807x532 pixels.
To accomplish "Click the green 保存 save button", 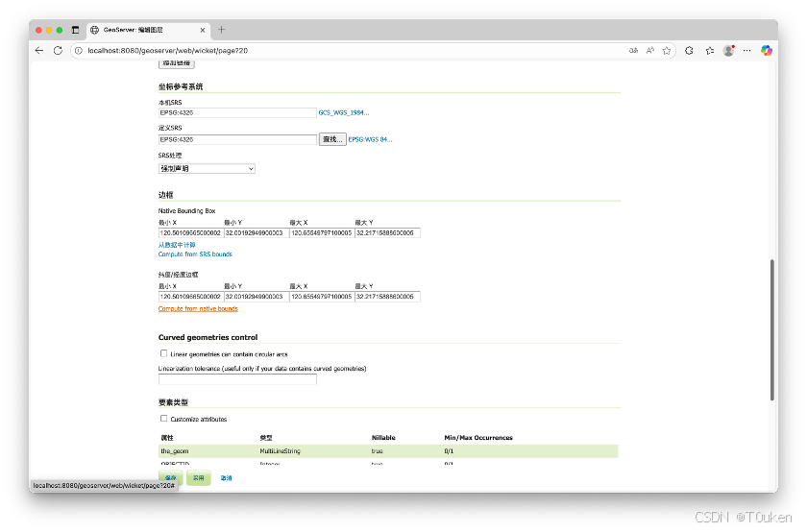I will click(170, 478).
